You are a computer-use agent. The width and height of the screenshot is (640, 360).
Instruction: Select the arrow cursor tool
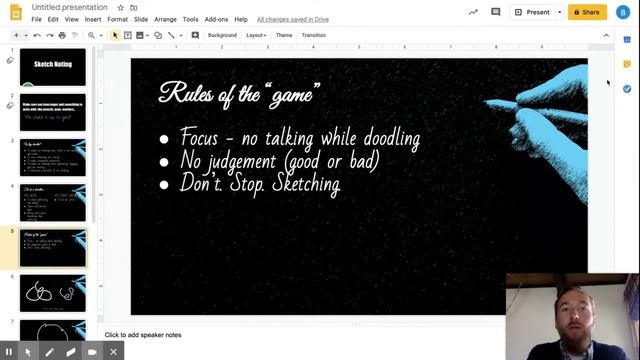[x=115, y=36]
